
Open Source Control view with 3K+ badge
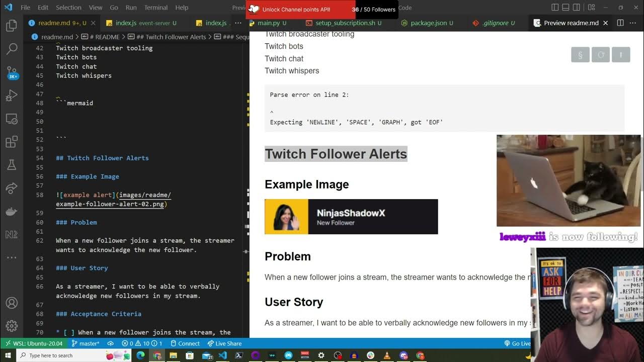click(x=12, y=72)
